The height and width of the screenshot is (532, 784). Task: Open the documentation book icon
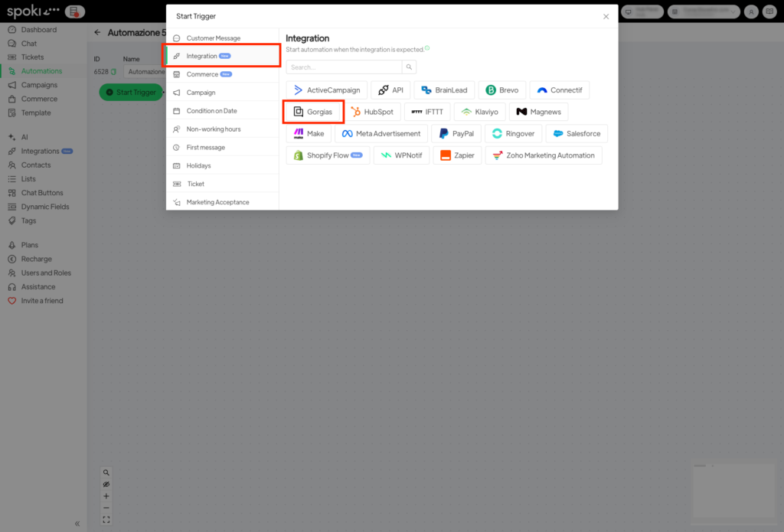(769, 11)
